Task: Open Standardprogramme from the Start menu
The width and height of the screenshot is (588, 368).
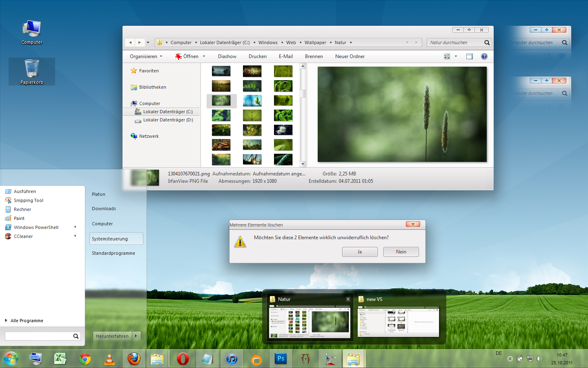Action: tap(114, 253)
